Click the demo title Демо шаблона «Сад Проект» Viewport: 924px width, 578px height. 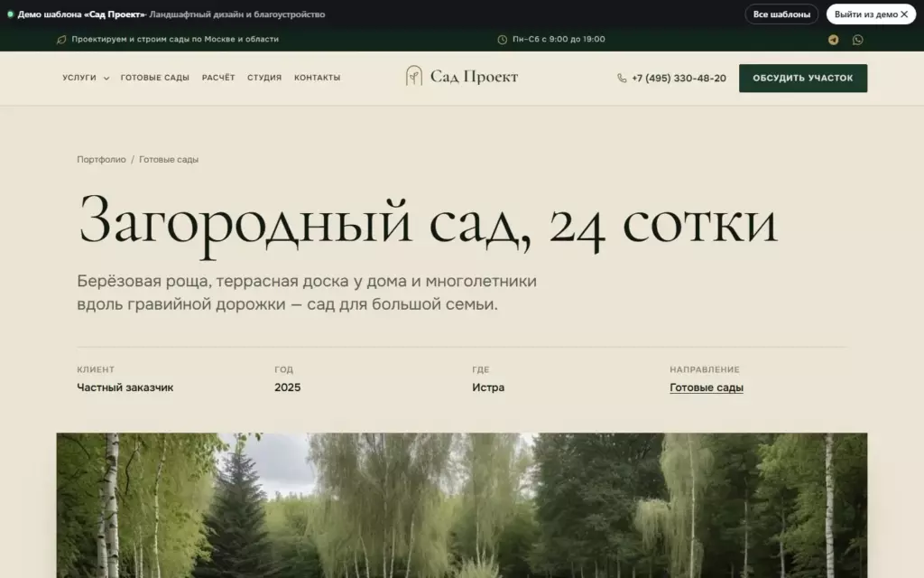coord(81,14)
